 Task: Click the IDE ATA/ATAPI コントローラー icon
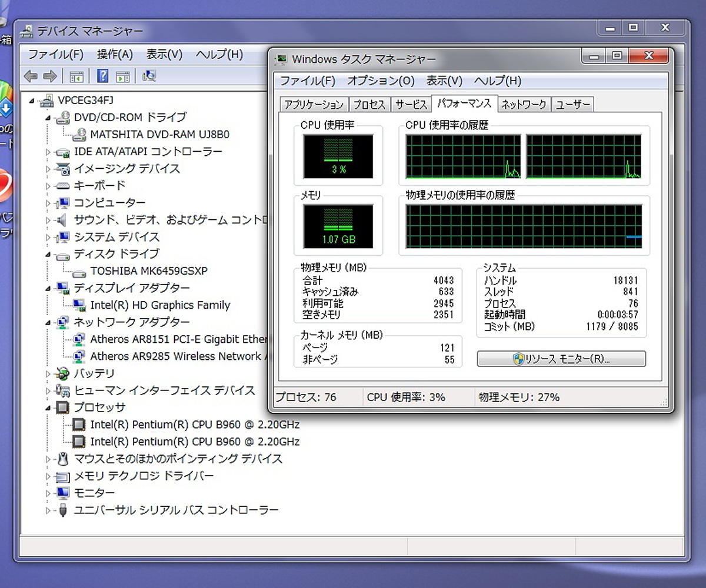(x=63, y=152)
